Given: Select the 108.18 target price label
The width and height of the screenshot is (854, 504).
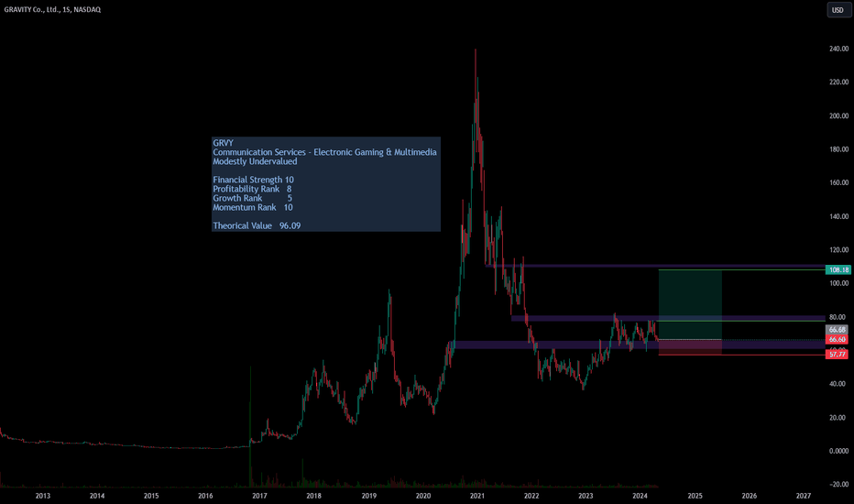Looking at the screenshot, I should (x=838, y=269).
